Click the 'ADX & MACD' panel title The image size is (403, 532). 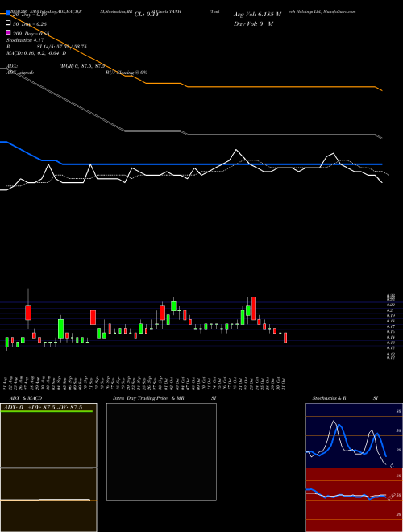click(26, 398)
